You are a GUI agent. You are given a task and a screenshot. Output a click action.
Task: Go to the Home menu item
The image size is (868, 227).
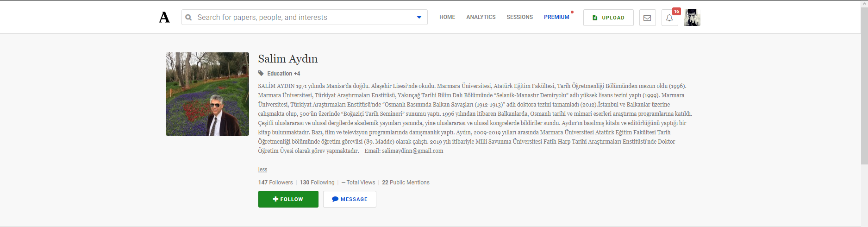click(447, 17)
